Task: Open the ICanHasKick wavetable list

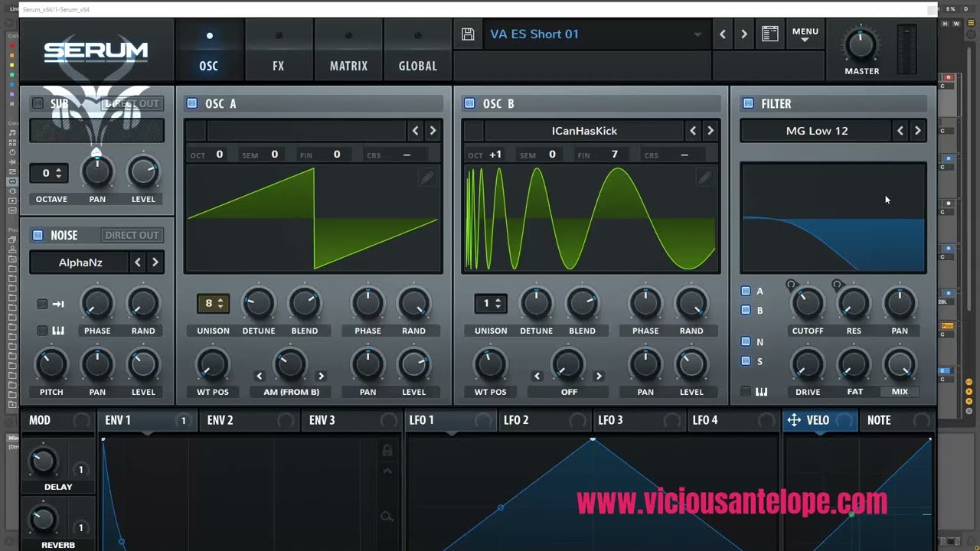Action: (584, 131)
